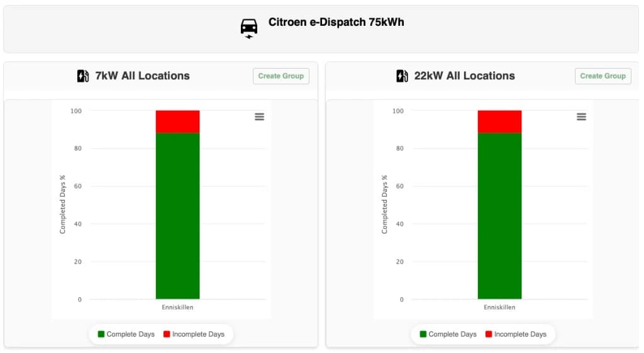Click the Completed Days % axis title in 7kW chart
The image size is (644, 353).
click(62, 205)
